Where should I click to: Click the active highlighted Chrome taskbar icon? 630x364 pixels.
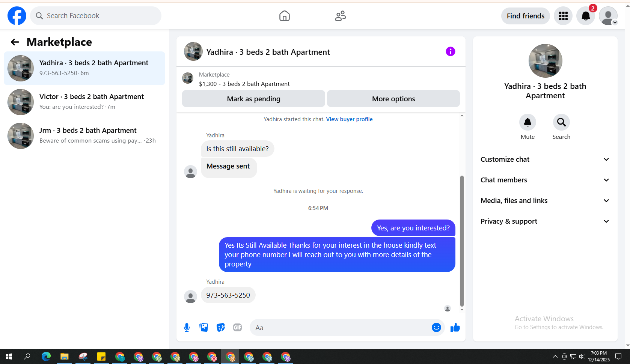tap(230, 356)
